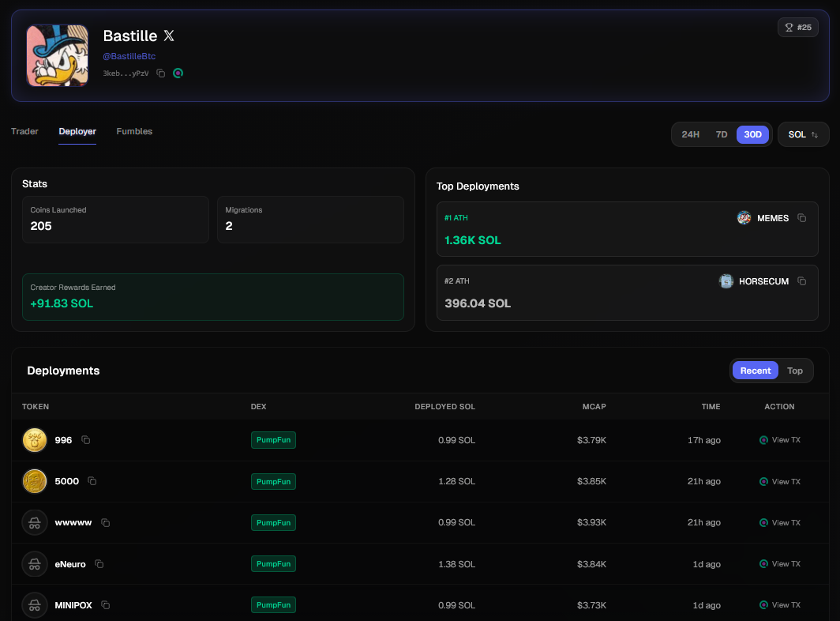The width and height of the screenshot is (840, 621).
Task: Open the X profile icon beside Bastille
Action: (169, 36)
